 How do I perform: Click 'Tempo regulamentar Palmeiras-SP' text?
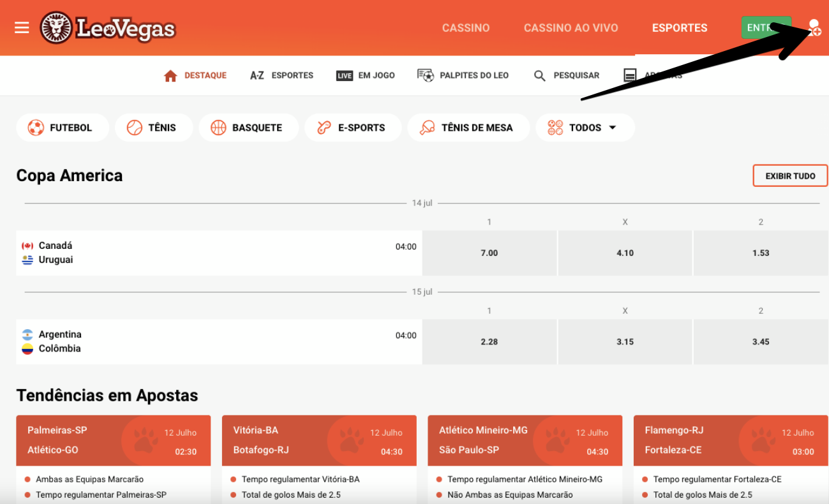click(101, 494)
